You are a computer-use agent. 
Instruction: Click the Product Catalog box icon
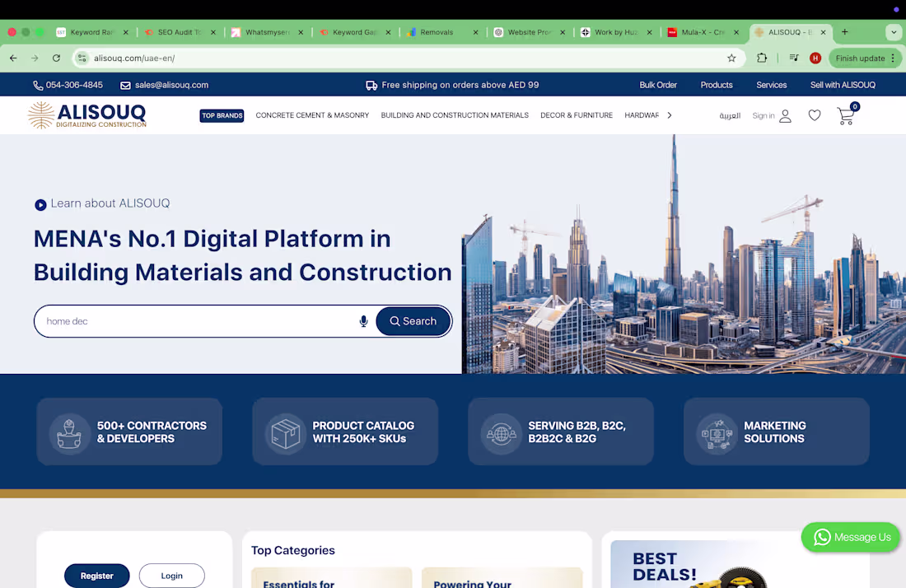point(286,432)
